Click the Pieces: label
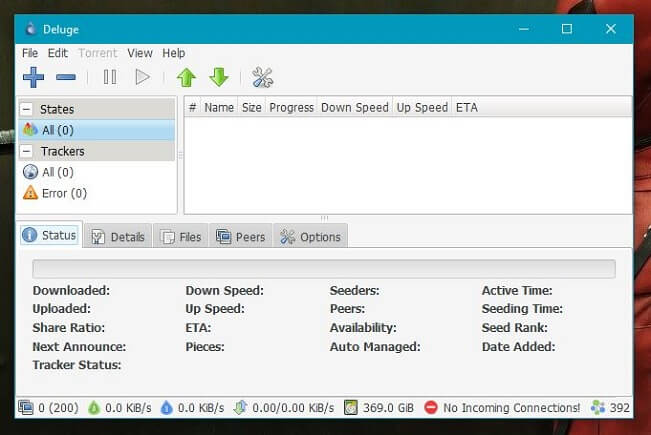This screenshot has width=651, height=435. pyautogui.click(x=205, y=347)
